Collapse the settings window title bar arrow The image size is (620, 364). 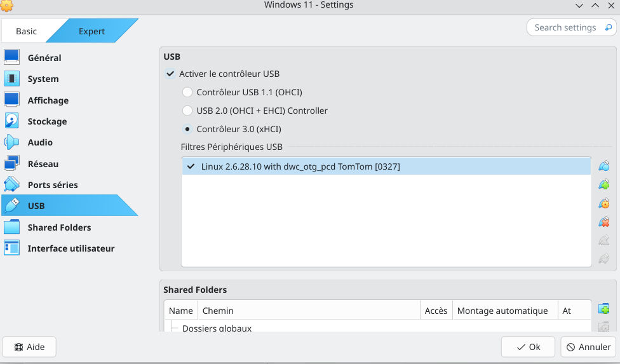tap(579, 5)
